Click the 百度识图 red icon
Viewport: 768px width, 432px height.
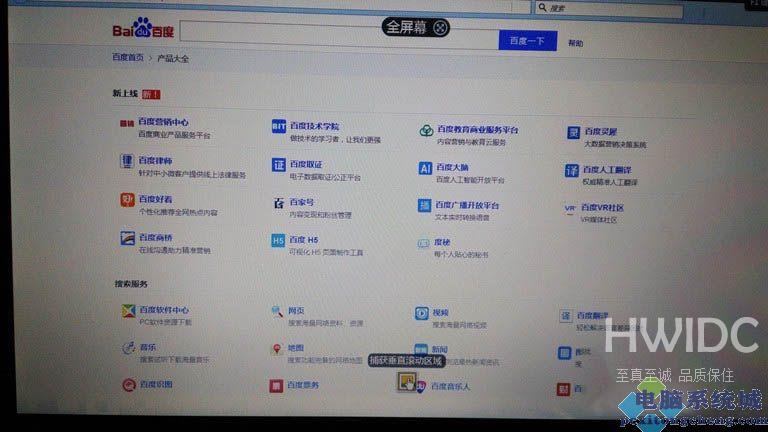pos(129,385)
